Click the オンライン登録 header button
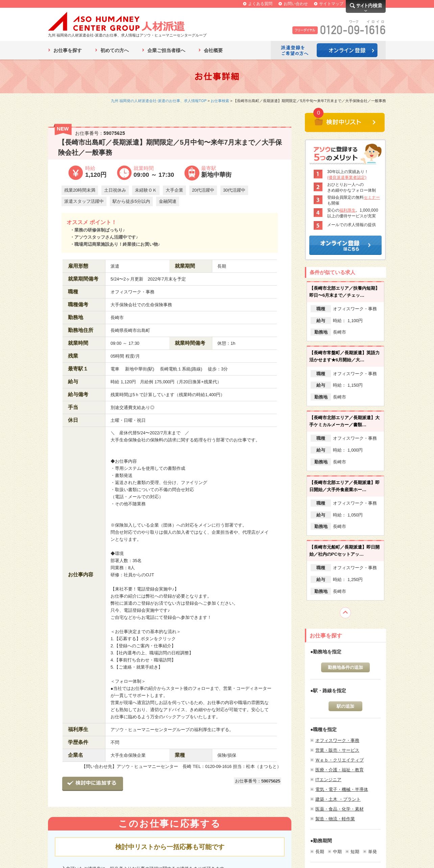This screenshot has width=434, height=868. tap(347, 50)
